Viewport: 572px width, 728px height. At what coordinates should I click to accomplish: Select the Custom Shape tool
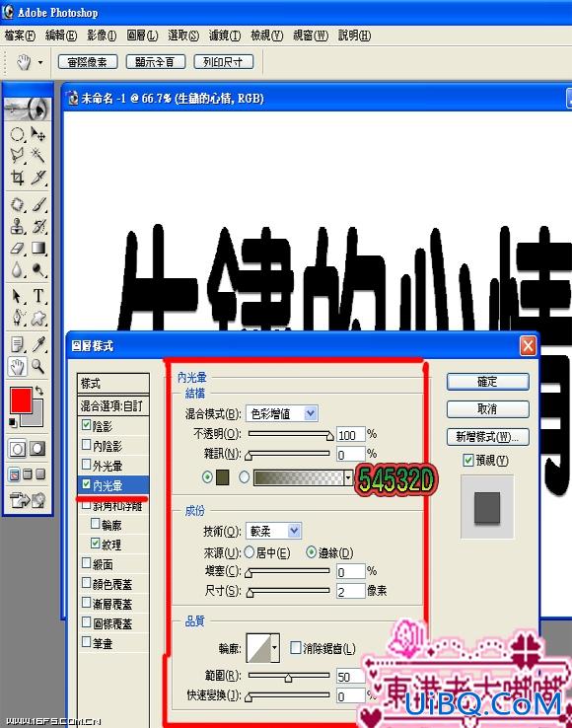[x=38, y=318]
